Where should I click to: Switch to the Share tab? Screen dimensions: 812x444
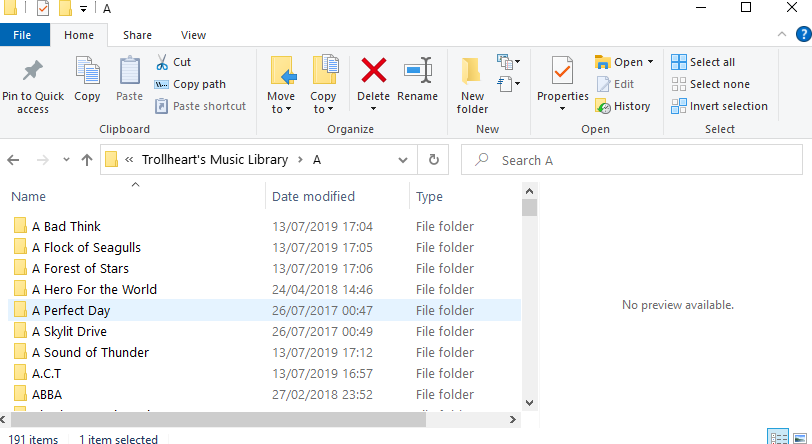tap(137, 35)
